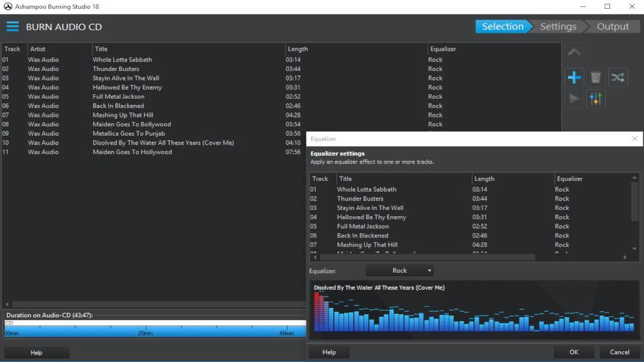Open the equalizer sliders icon

coord(596,99)
